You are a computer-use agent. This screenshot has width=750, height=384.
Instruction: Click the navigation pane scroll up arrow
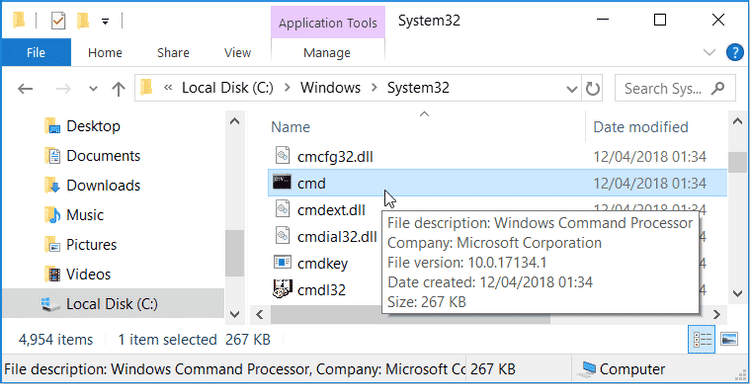click(x=234, y=121)
